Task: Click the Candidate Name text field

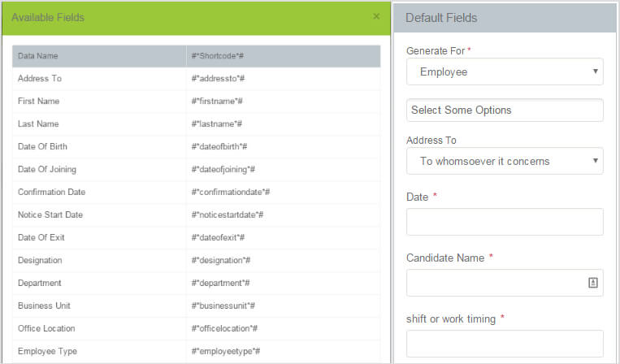Action: point(496,283)
